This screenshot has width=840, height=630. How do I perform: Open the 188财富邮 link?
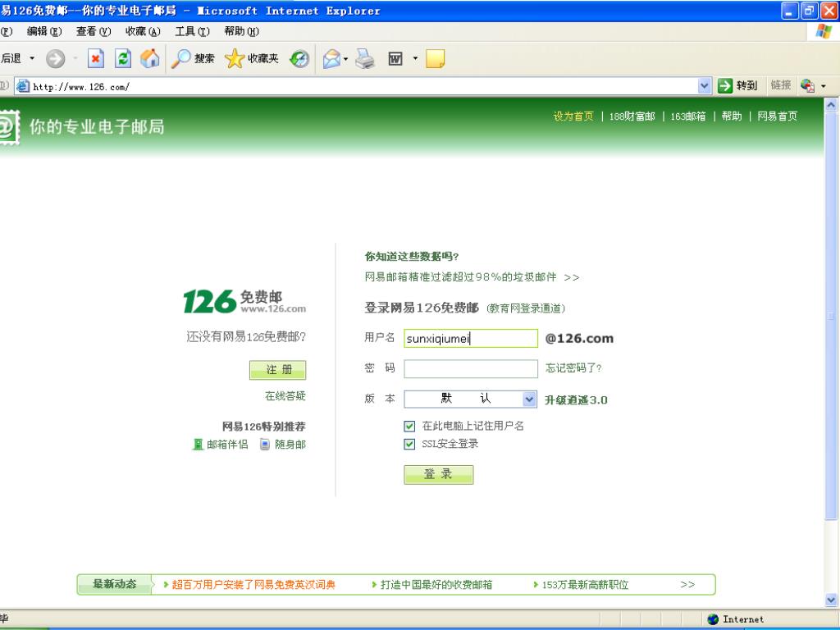click(632, 116)
